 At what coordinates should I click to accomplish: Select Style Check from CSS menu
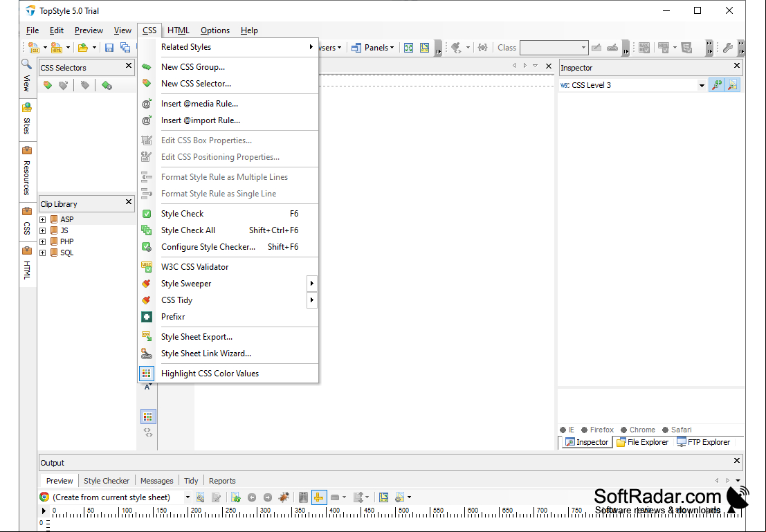pos(228,214)
